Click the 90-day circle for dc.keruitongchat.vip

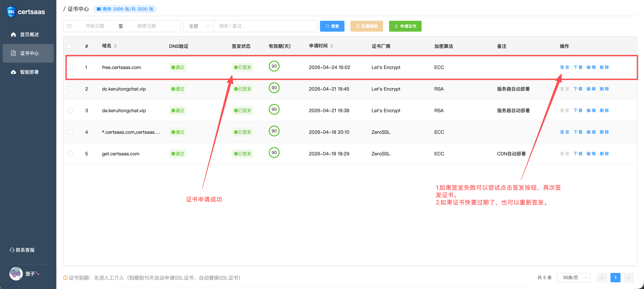pos(274,88)
